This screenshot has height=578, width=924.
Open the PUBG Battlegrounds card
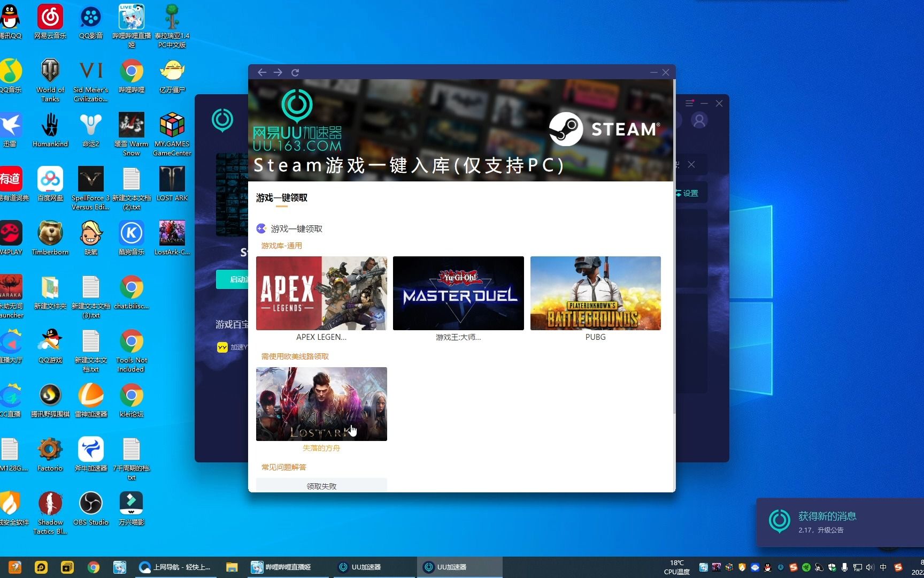coord(595,293)
